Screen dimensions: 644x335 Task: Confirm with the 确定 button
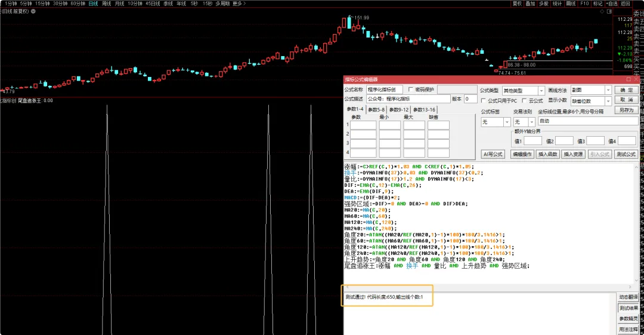pos(626,90)
